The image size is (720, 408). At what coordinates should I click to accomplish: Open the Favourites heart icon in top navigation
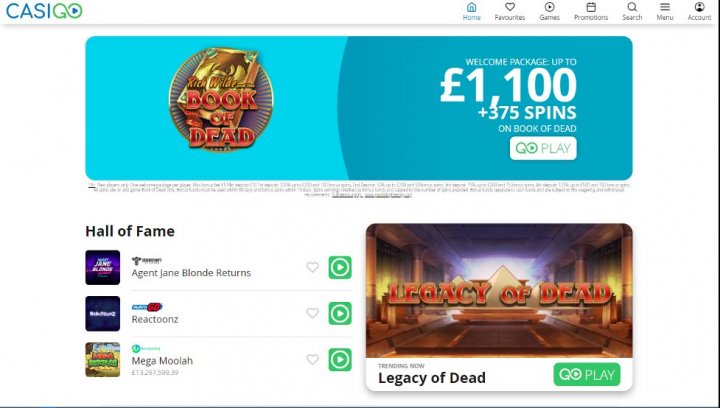tap(510, 7)
